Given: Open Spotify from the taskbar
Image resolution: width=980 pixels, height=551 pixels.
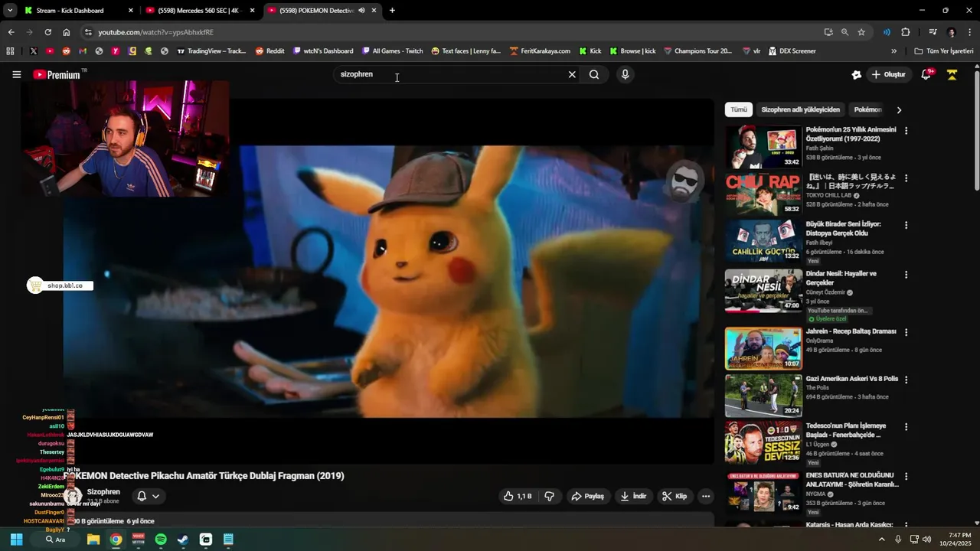Looking at the screenshot, I should (161, 540).
